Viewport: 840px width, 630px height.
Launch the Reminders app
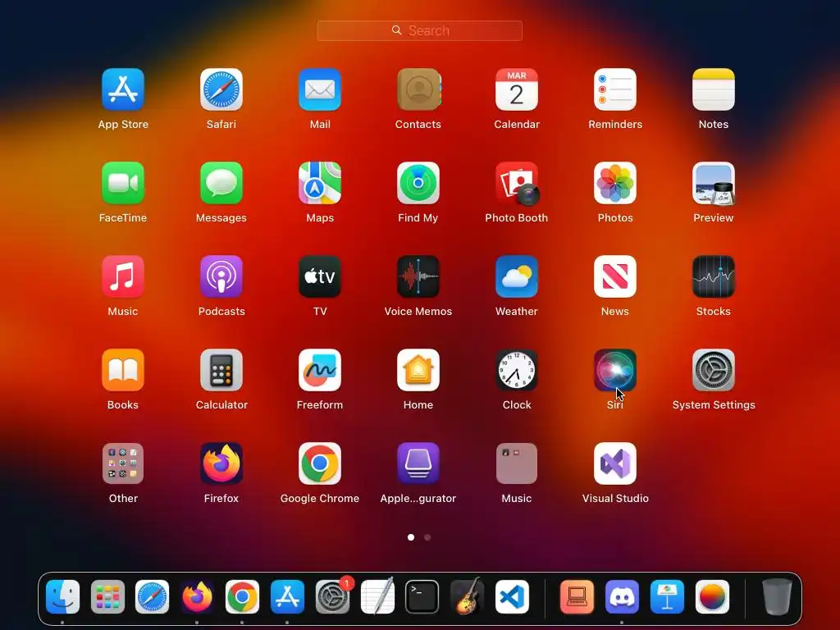tap(615, 89)
